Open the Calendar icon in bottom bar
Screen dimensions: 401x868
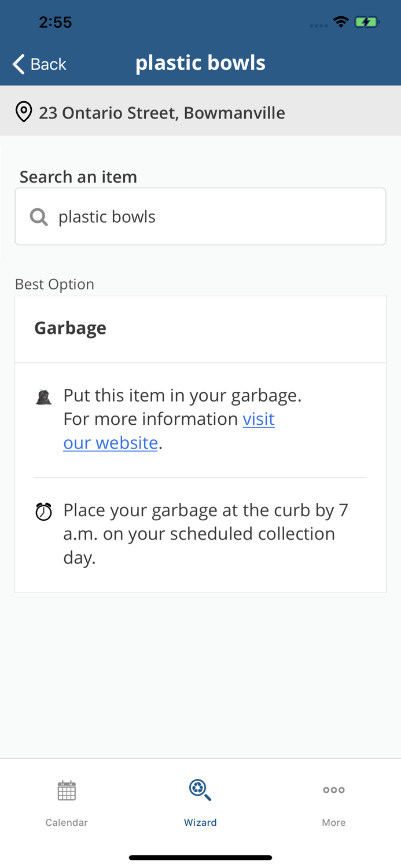(x=67, y=790)
